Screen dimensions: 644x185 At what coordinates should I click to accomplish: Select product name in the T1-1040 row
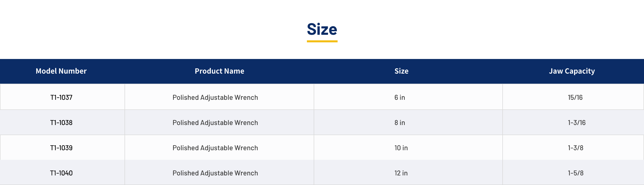pyautogui.click(x=215, y=173)
